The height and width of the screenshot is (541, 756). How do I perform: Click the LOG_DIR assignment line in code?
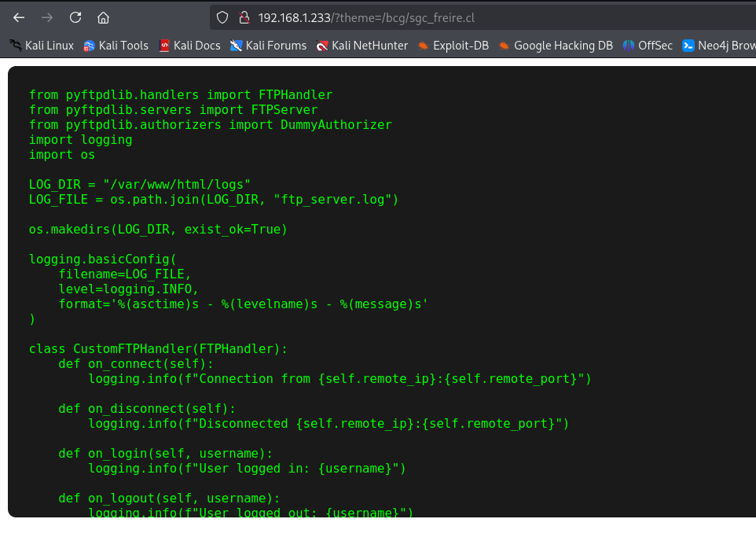click(140, 185)
